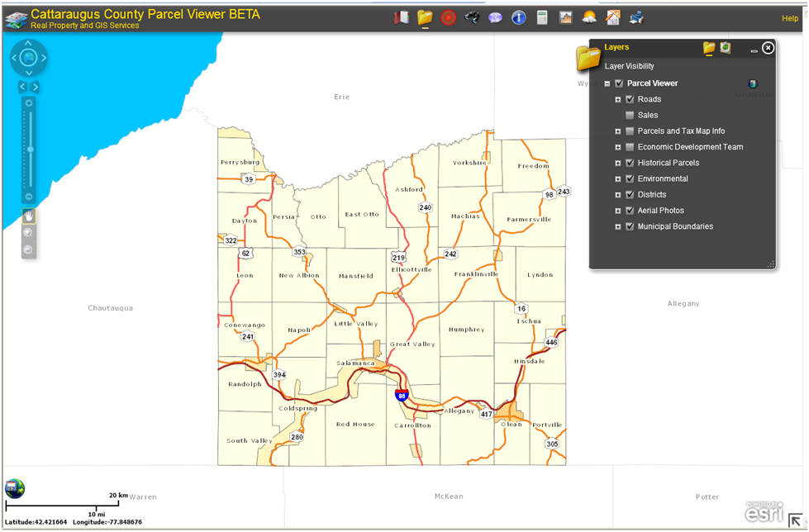Enable the Sales layer checkbox
This screenshot has width=809, height=532.
(x=630, y=115)
